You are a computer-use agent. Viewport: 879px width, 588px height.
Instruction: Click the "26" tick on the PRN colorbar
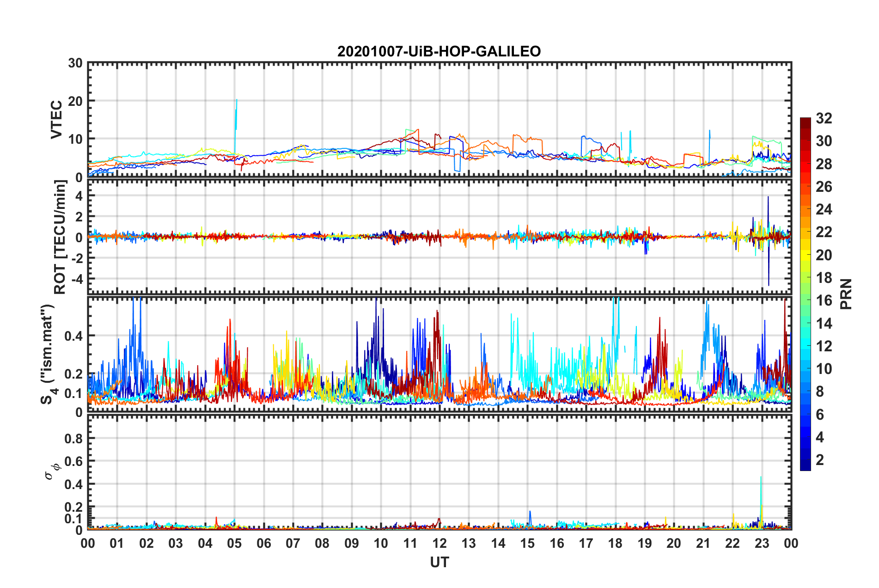click(x=824, y=187)
